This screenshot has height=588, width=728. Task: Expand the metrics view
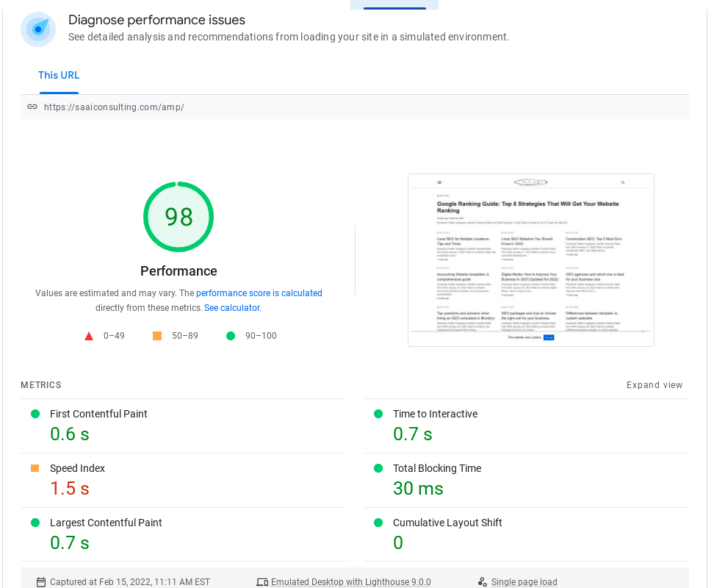click(x=655, y=385)
